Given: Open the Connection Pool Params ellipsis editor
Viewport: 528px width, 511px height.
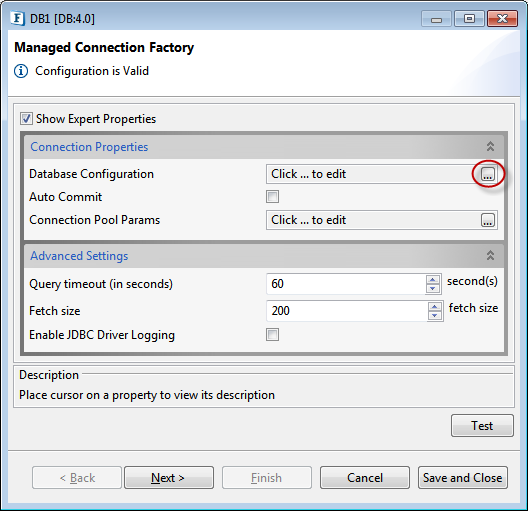Looking at the screenshot, I should pyautogui.click(x=488, y=220).
